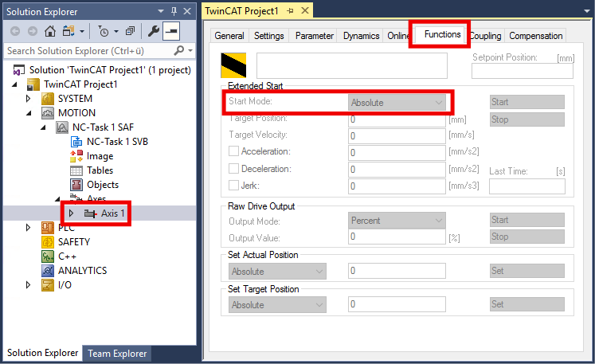Pin the TwinCAT Project1 document tab
Viewport: 595px width, 364px height.
pyautogui.click(x=290, y=11)
